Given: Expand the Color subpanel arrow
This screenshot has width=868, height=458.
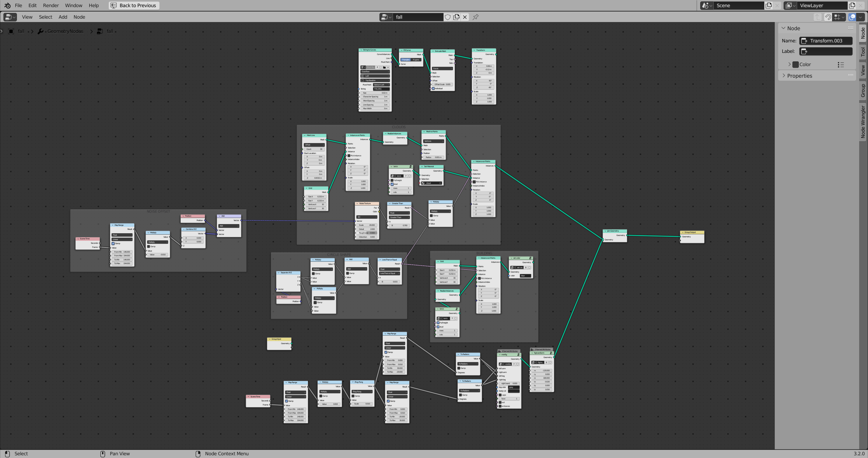Looking at the screenshot, I should point(789,64).
